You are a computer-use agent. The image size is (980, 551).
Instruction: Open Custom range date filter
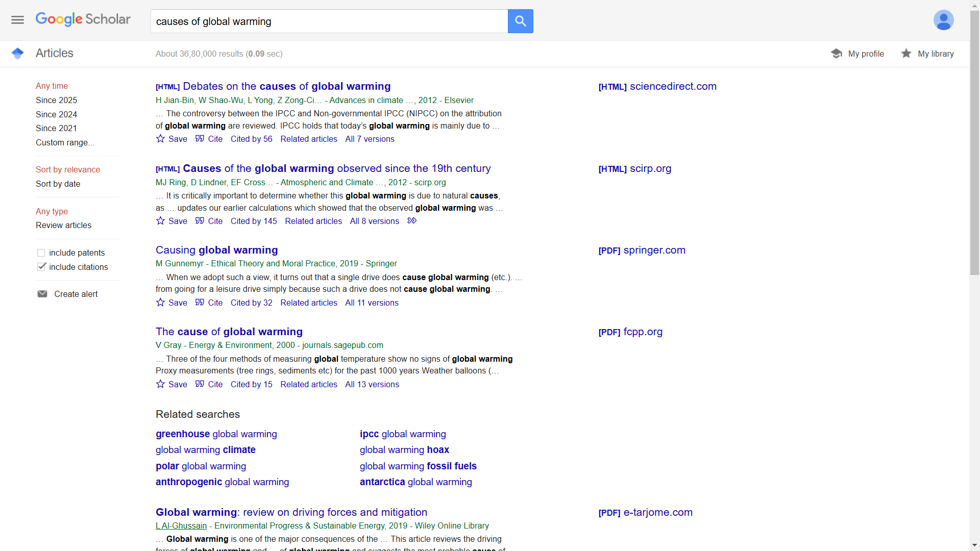tap(64, 142)
